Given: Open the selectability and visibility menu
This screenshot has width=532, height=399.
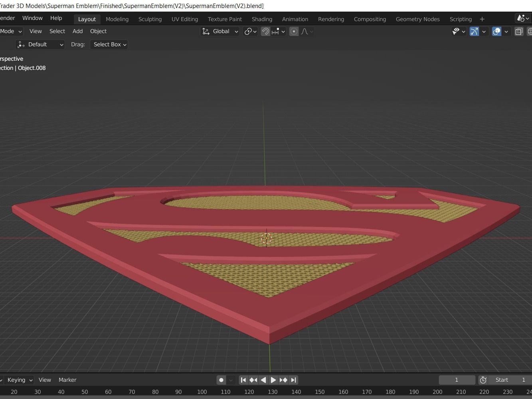Looking at the screenshot, I should tap(459, 31).
